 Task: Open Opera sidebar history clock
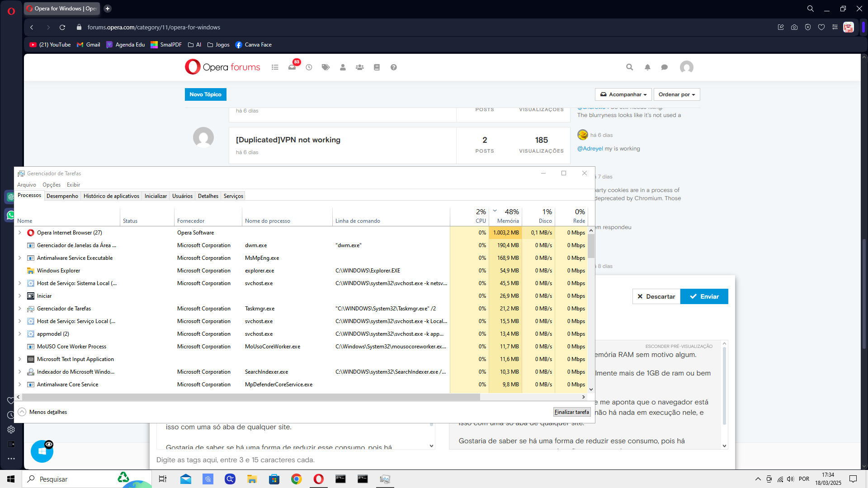pyautogui.click(x=11, y=415)
